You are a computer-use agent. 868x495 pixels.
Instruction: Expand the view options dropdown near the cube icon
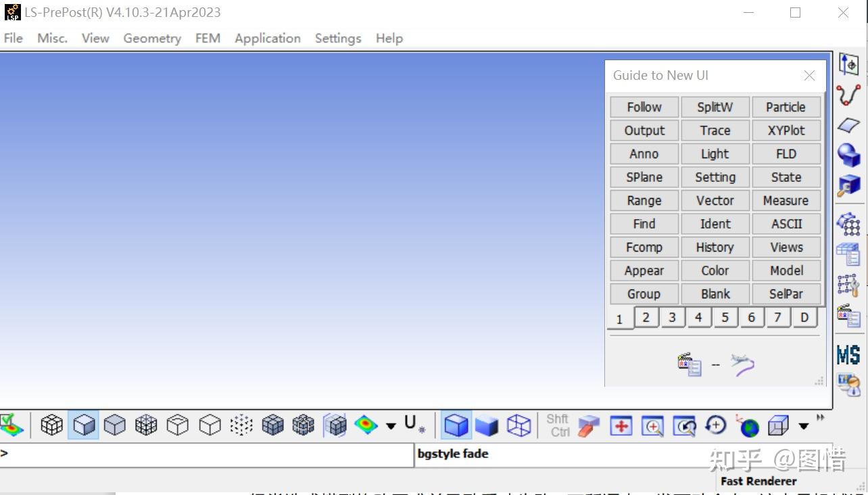point(803,427)
